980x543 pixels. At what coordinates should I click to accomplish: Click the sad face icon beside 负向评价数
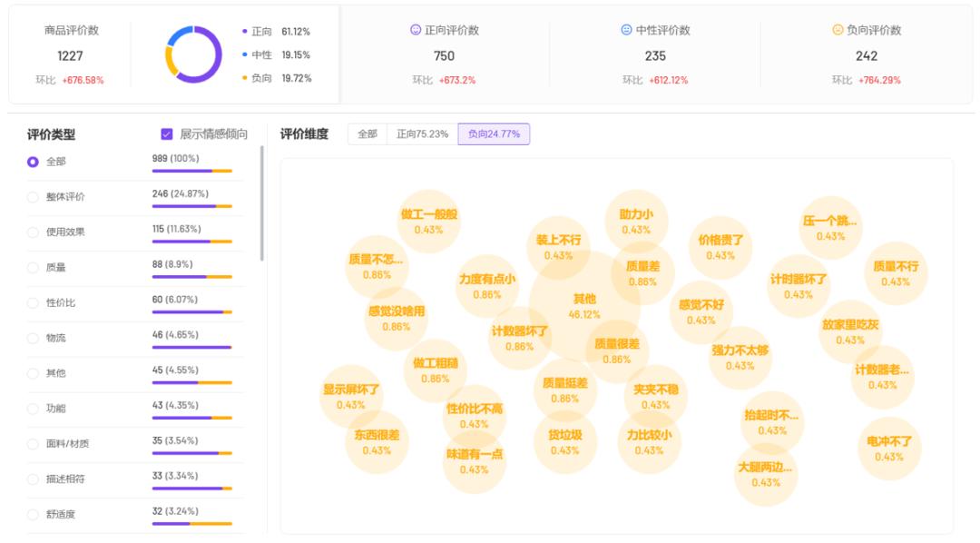pyautogui.click(x=838, y=30)
